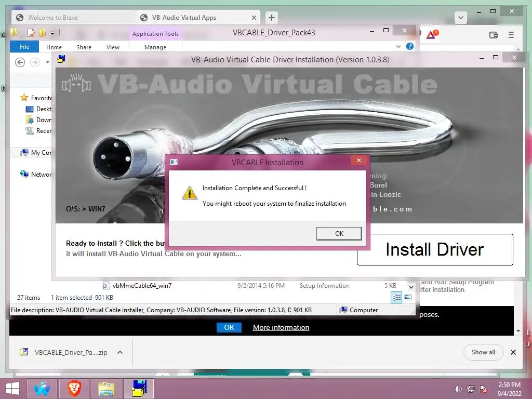Select Recent places in the navigation pane
532x399 pixels.
click(38, 130)
